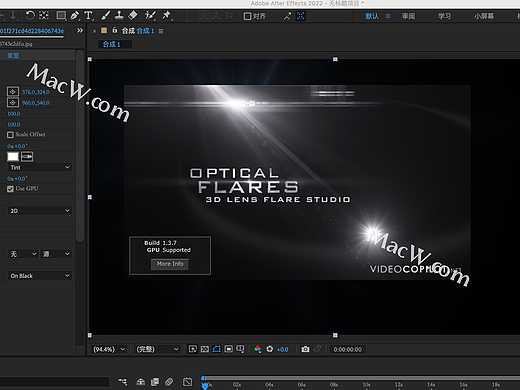The image size is (520, 390).
Task: Click the frame blending icon in timeline
Action: coord(155,382)
